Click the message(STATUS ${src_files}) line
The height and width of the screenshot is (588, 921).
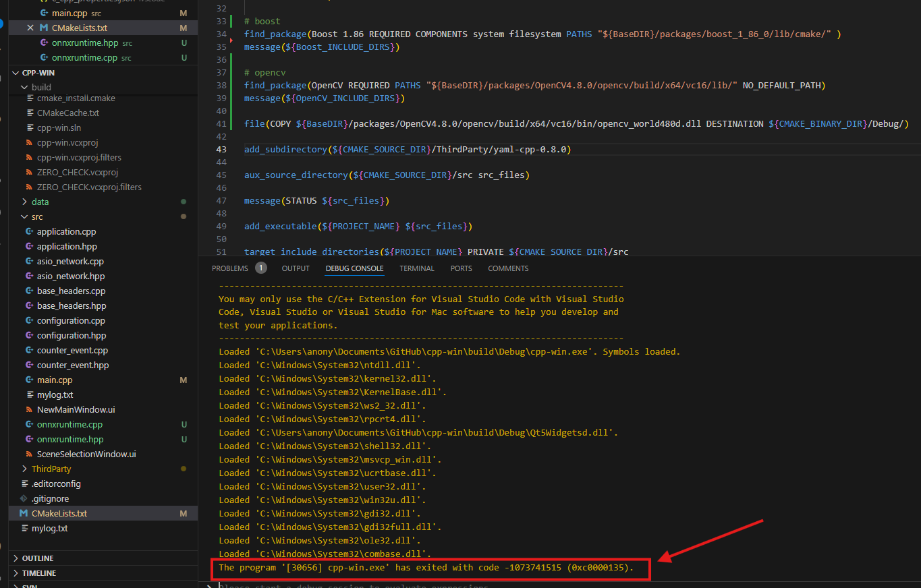tap(316, 201)
